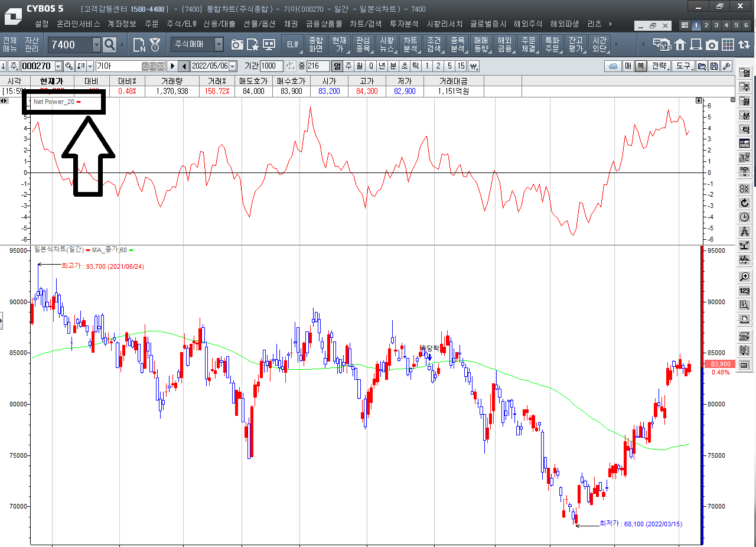
Task: Click the camera screenshot icon in top toolbar
Action: (x=237, y=45)
